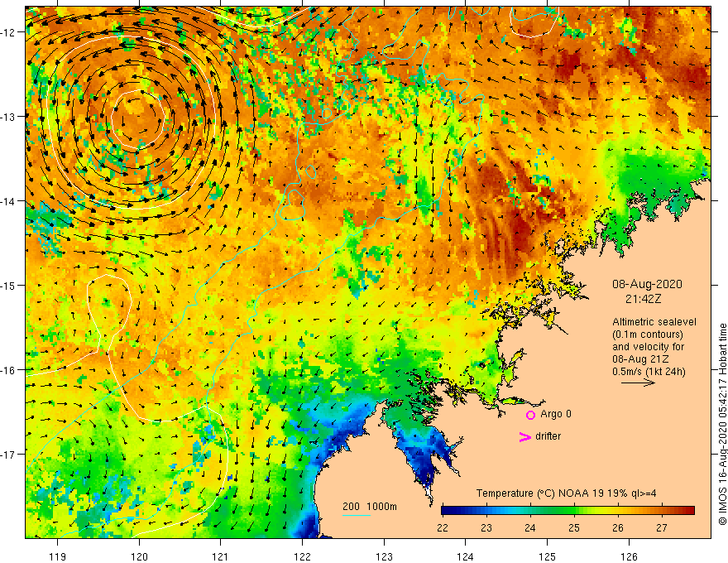Click the 'and velocity for' legend line
This screenshot has width=728, height=563.
(x=648, y=347)
